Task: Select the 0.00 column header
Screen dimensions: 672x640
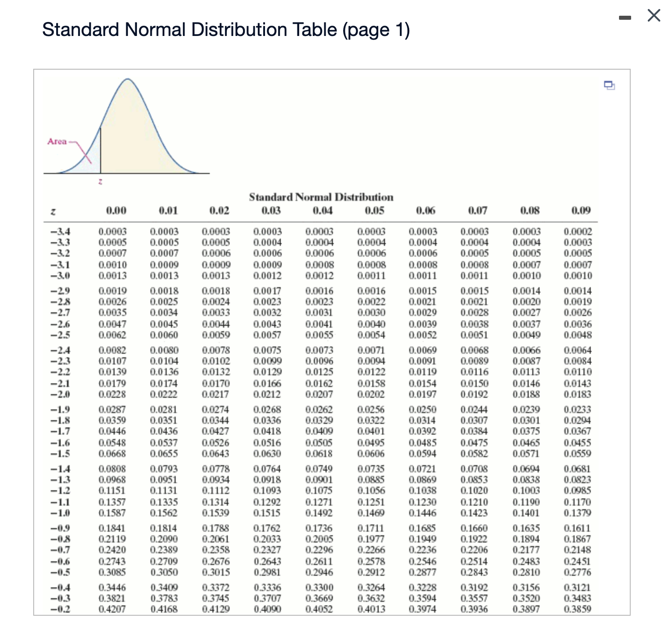Action: pos(115,210)
